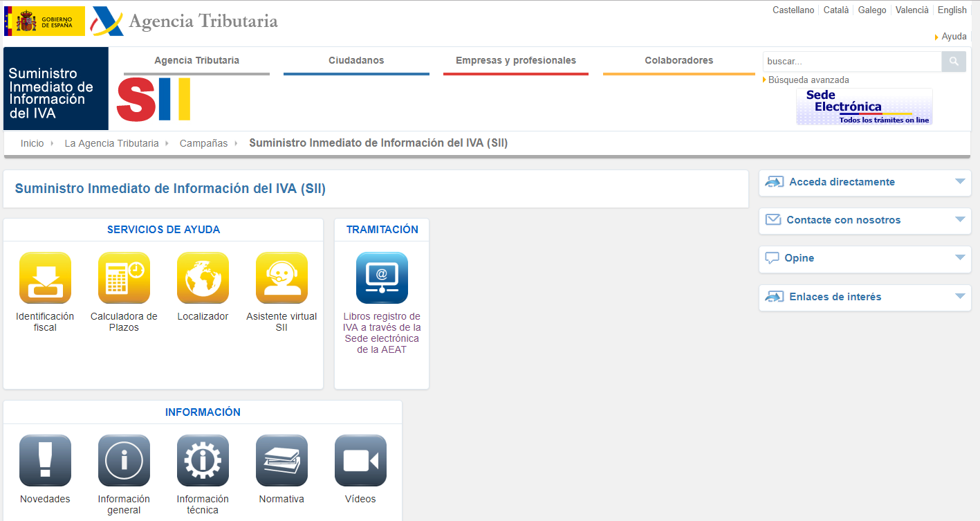Go to La Agencia Tributaria breadcrumb

click(x=111, y=143)
